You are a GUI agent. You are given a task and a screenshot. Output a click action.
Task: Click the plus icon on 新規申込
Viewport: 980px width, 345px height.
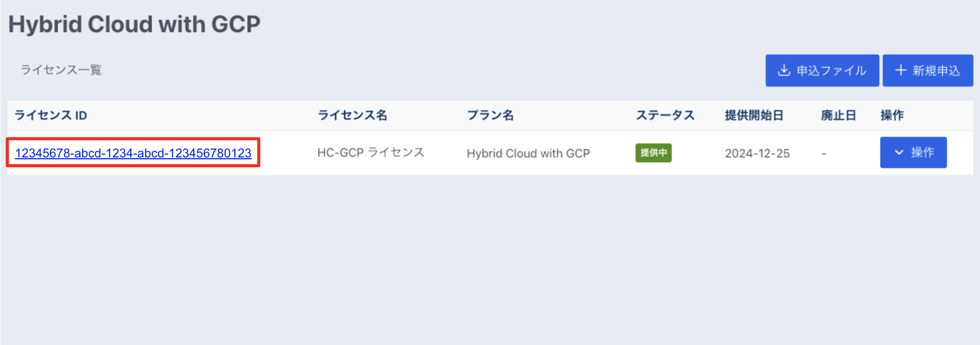coord(901,70)
